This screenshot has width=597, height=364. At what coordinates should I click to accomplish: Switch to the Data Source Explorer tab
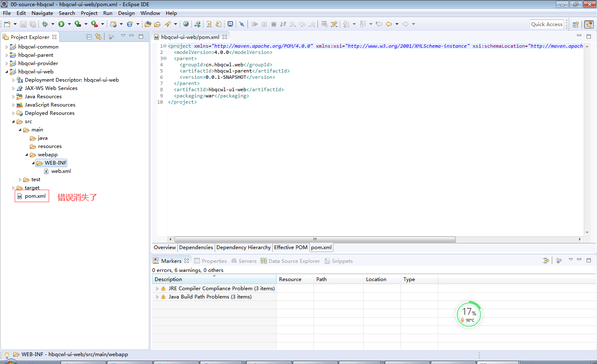(x=290, y=261)
